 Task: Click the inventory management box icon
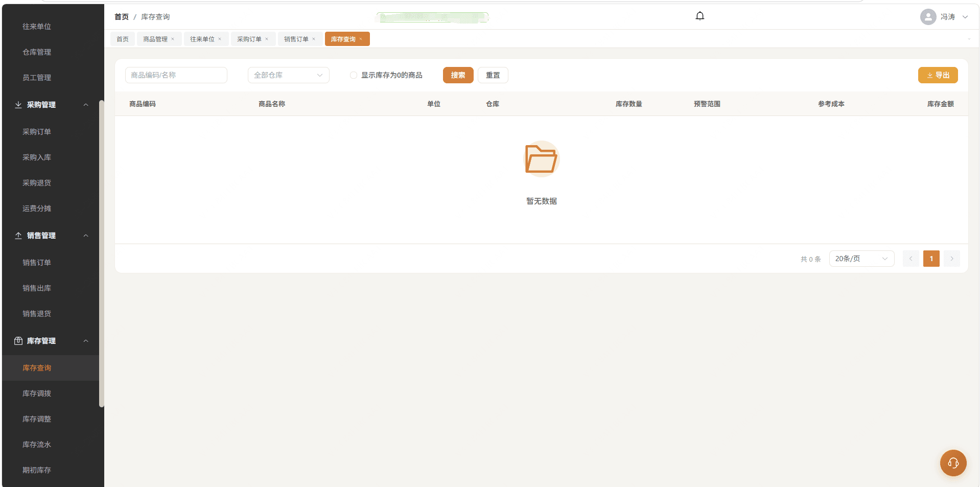(x=18, y=341)
